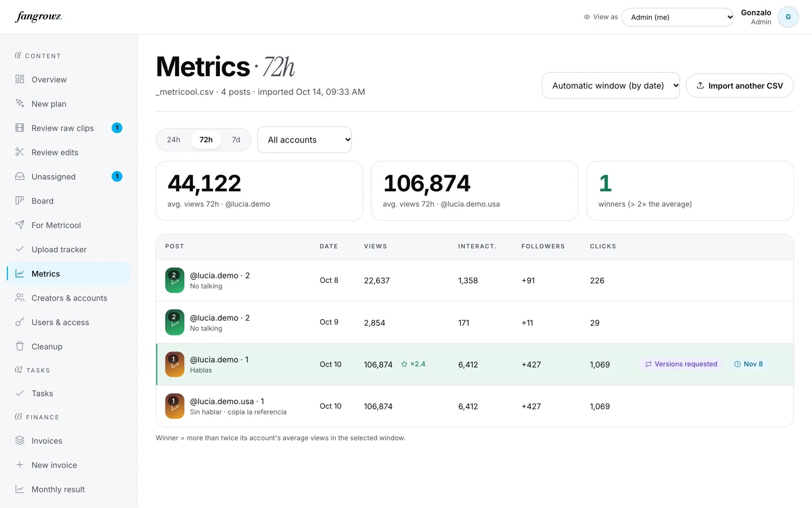Open the All accounts filter dropdown

pos(304,140)
